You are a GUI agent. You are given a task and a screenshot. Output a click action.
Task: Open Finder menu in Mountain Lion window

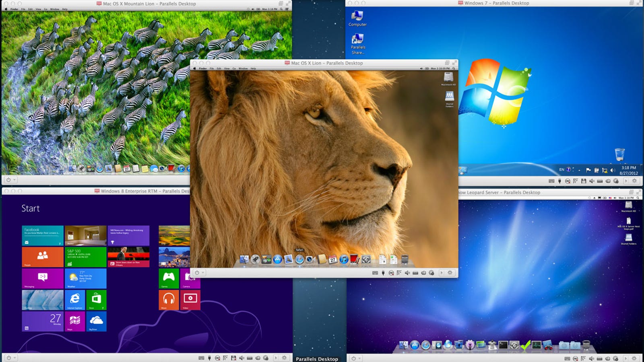(x=14, y=9)
